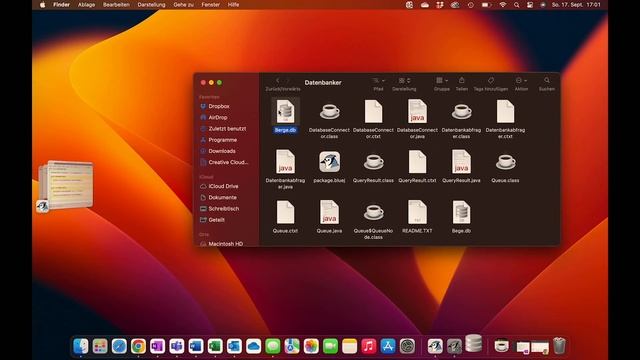
Task: Open Microsoft Word from the Dock
Action: tap(196, 346)
